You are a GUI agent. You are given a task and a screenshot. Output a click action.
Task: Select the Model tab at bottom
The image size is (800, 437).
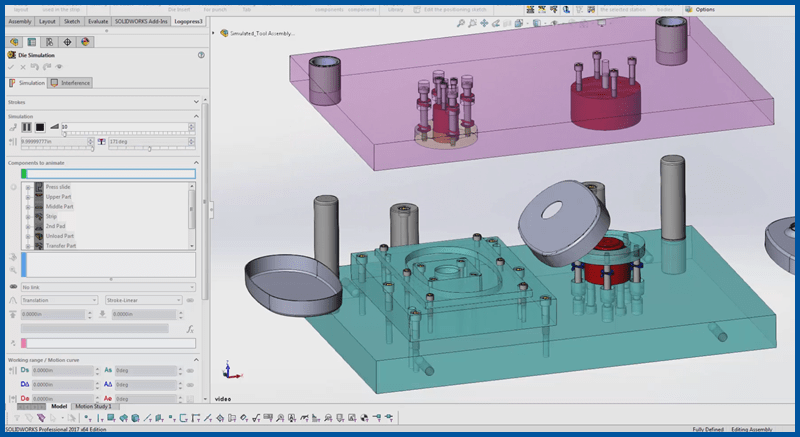(x=59, y=406)
